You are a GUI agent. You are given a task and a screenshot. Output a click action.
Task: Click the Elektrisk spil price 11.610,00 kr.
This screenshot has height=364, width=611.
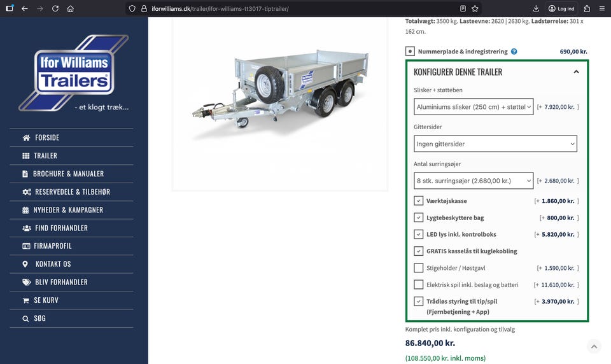coord(558,285)
